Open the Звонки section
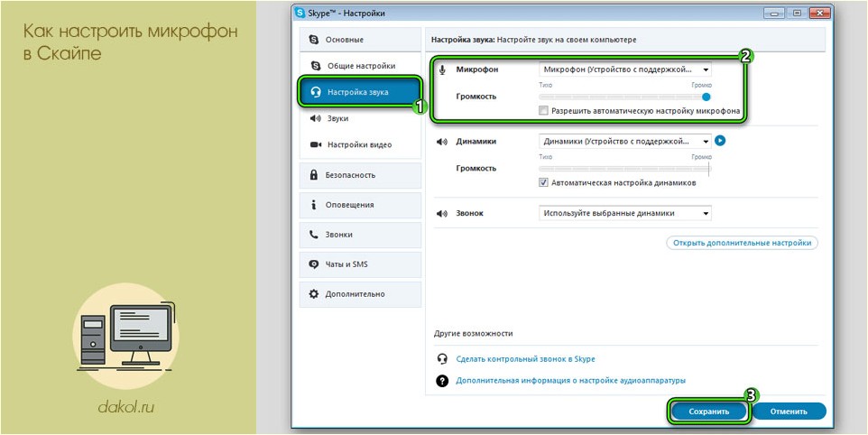Viewport: 868px width, 435px height. [x=360, y=235]
